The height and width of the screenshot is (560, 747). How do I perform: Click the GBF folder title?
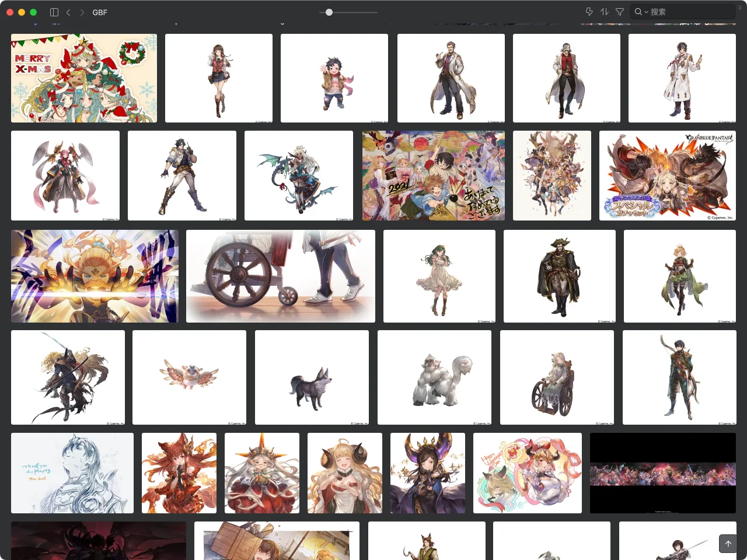(x=100, y=12)
